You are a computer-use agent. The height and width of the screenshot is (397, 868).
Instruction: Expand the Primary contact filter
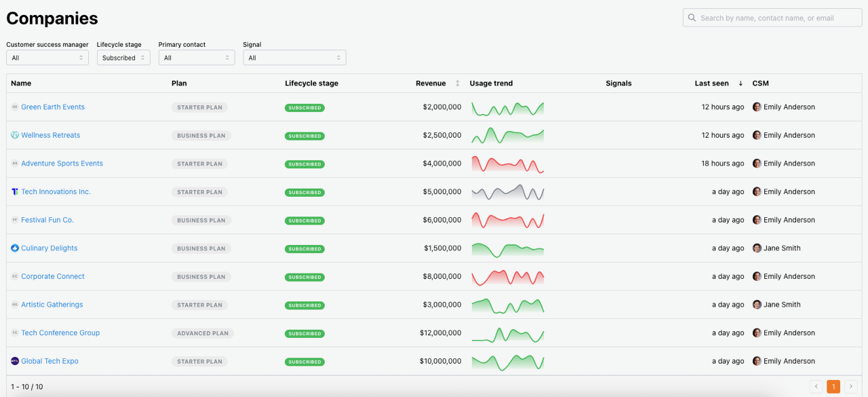pyautogui.click(x=197, y=58)
